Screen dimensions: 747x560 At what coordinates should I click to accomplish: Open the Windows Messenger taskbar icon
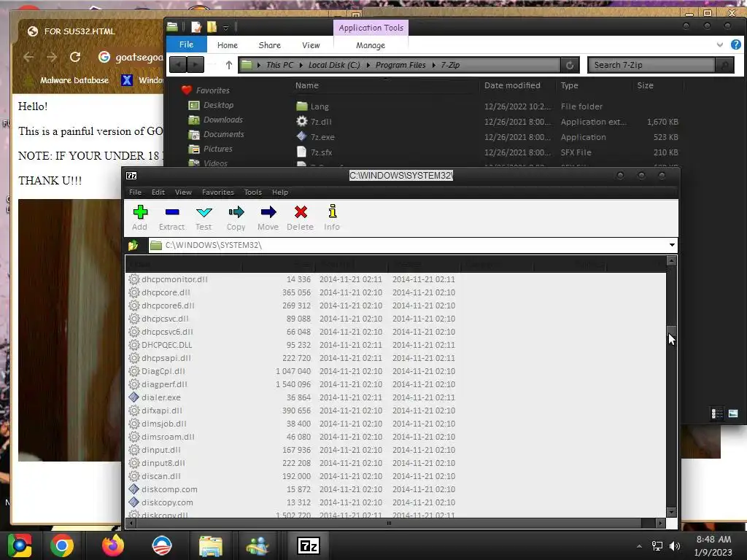pos(258,545)
